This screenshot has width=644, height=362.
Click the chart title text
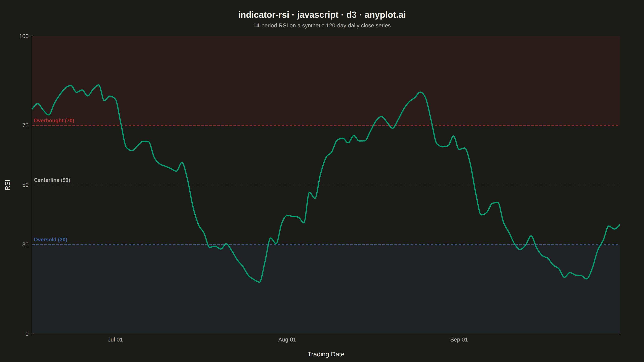pos(322,15)
